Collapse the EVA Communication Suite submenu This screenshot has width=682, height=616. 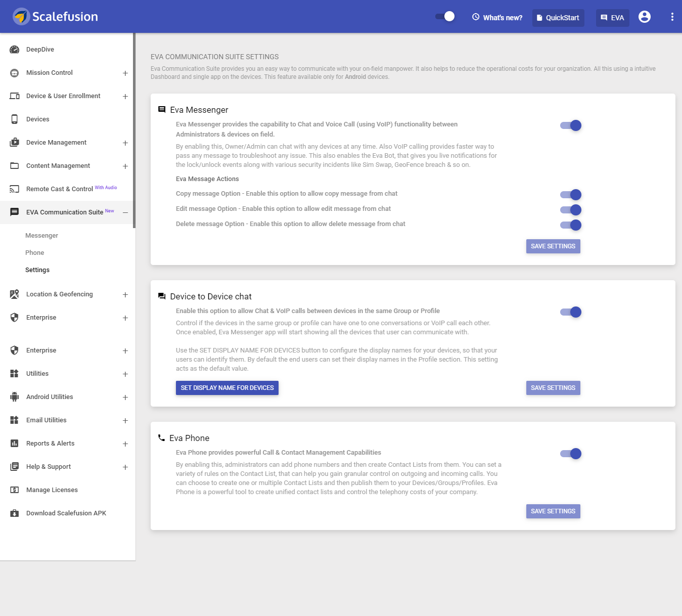point(125,213)
